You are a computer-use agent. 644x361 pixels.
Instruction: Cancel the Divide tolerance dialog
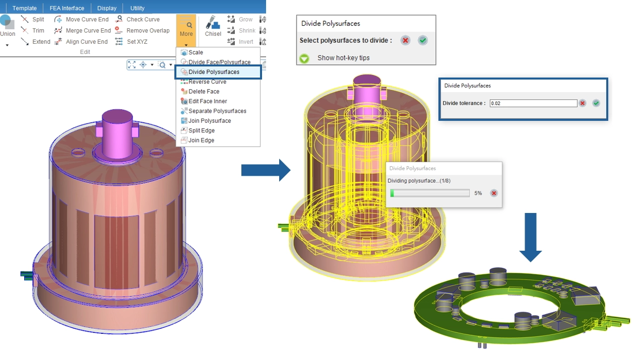[x=583, y=103]
